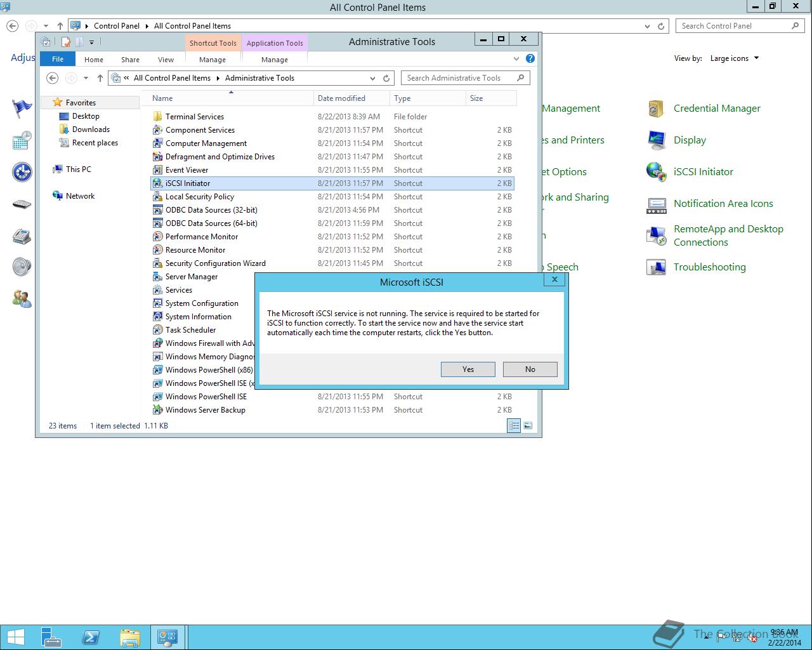812x650 pixels.
Task: Open Notification Area Icons settings
Action: [723, 204]
